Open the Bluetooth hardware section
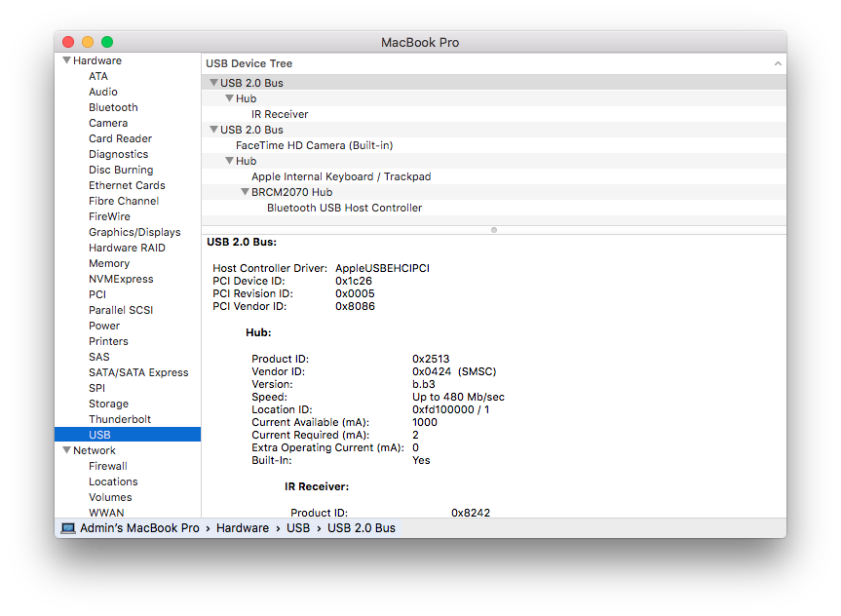This screenshot has height=616, width=841. click(113, 107)
